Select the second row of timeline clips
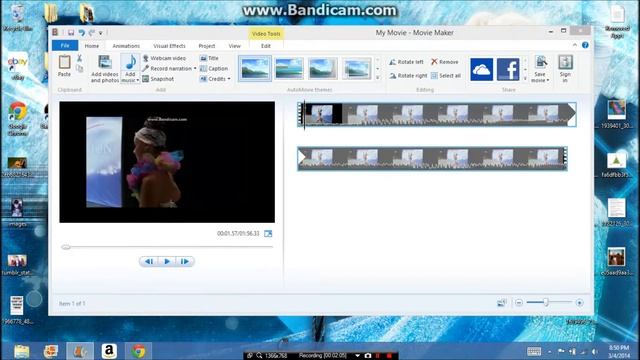The height and width of the screenshot is (360, 640). tap(432, 158)
